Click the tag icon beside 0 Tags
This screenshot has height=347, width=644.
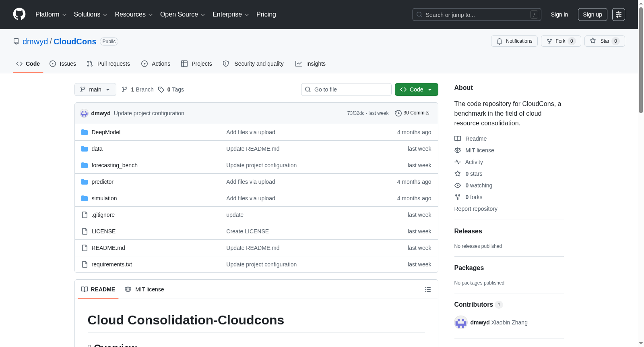point(161,89)
